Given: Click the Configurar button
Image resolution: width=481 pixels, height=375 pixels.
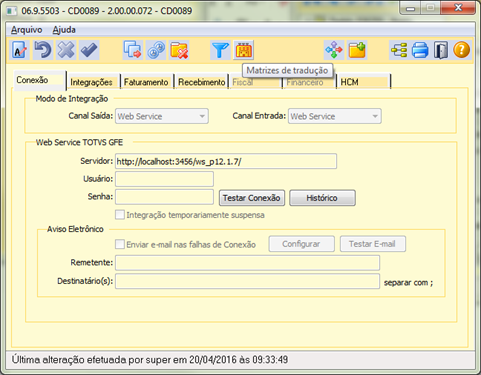Looking at the screenshot, I should pyautogui.click(x=301, y=244).
